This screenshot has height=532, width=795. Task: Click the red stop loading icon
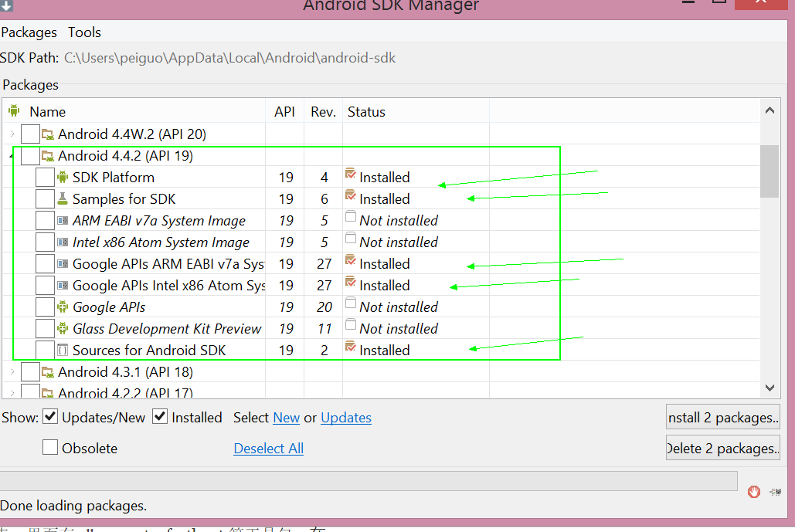point(754,492)
